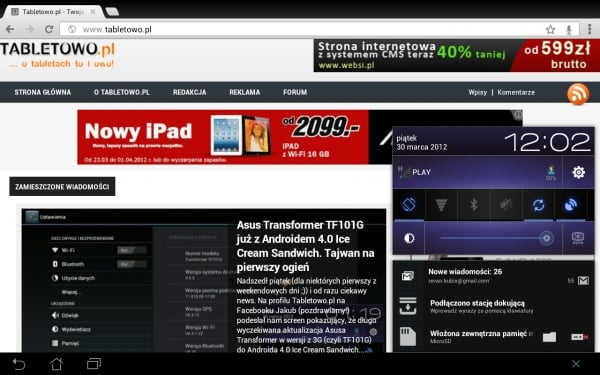Tap new messages notification icon

(x=408, y=276)
